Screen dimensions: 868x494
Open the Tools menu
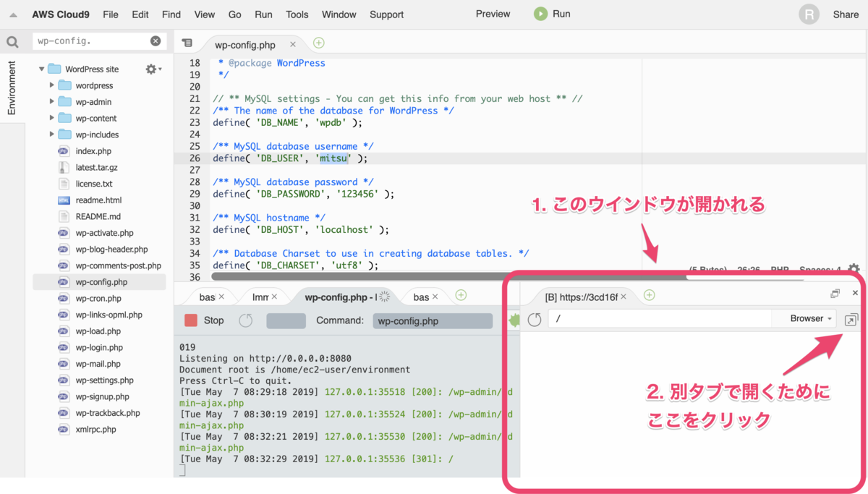pyautogui.click(x=297, y=14)
